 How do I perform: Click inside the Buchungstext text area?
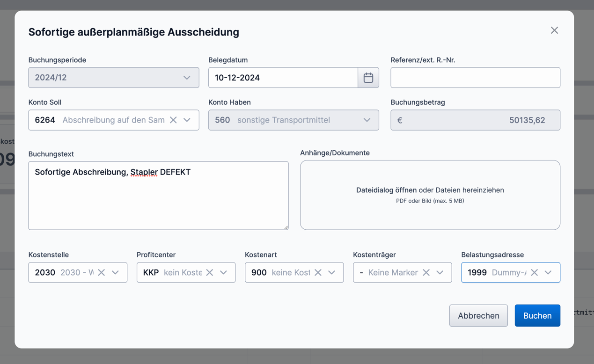click(x=158, y=196)
